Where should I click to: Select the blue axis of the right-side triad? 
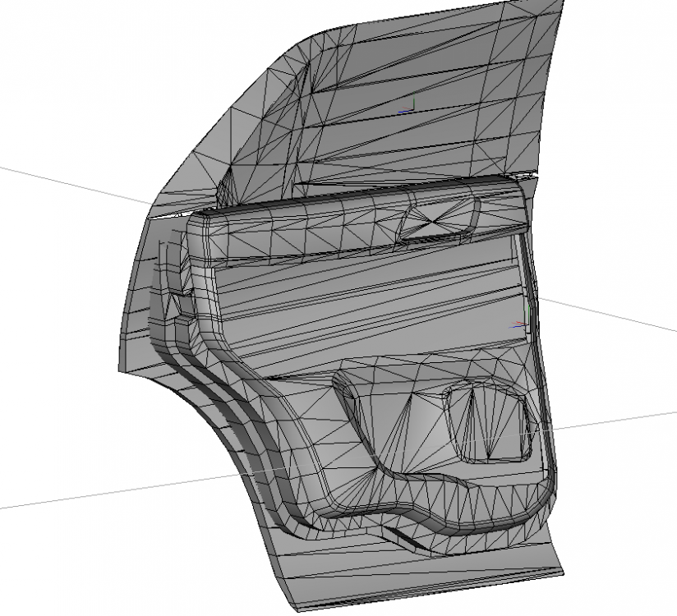516,327
